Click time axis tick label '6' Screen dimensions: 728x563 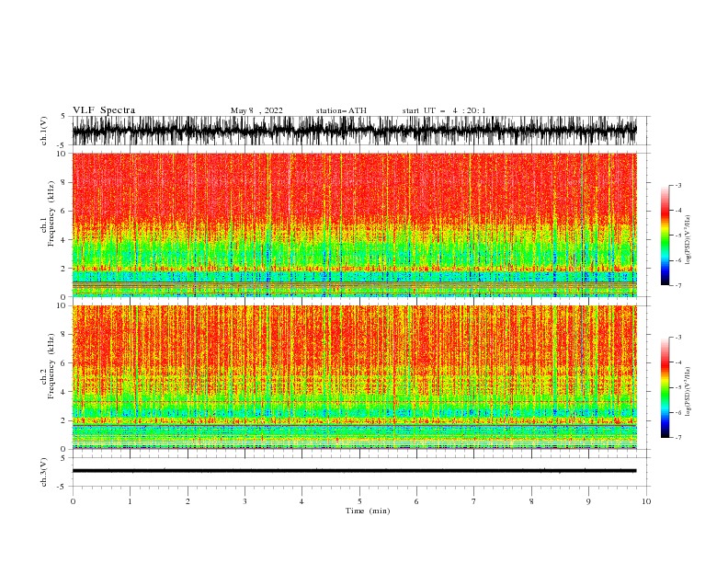coord(416,501)
